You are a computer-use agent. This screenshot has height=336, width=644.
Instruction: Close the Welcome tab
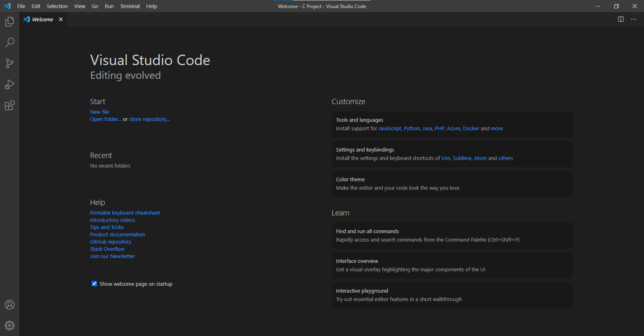(61, 19)
